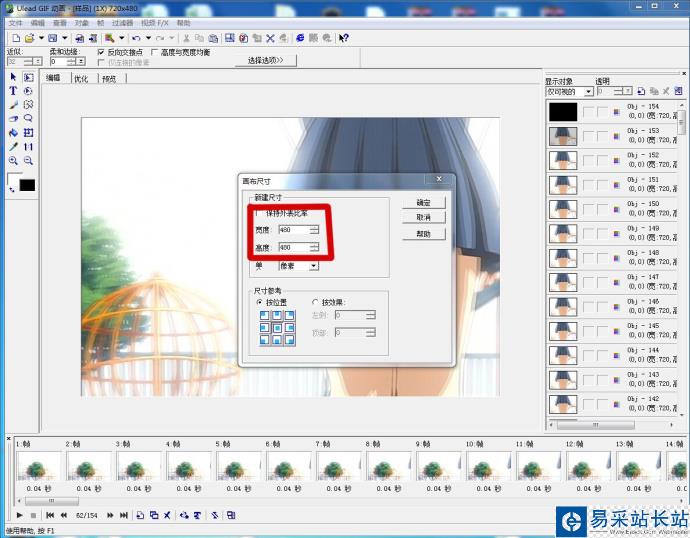This screenshot has height=538, width=690.
Task: Click the 帮助 button in dialog
Action: pos(424,234)
